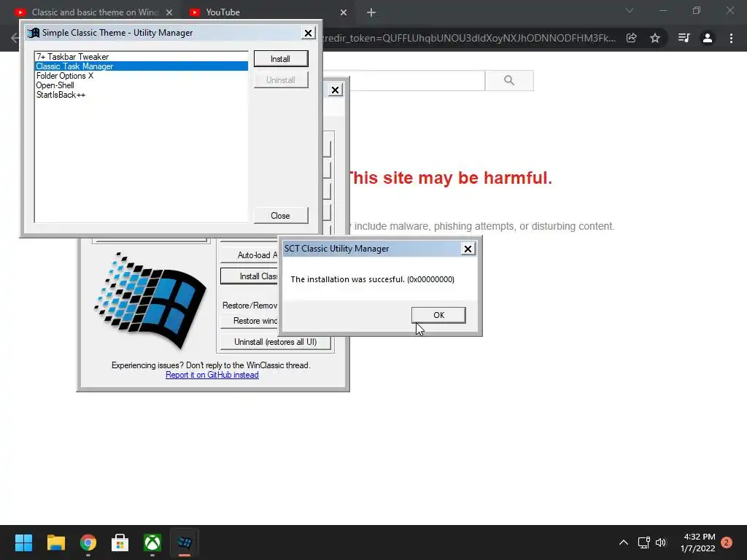The width and height of the screenshot is (747, 560).
Task: Open the notification badge showing 2
Action: click(x=727, y=542)
